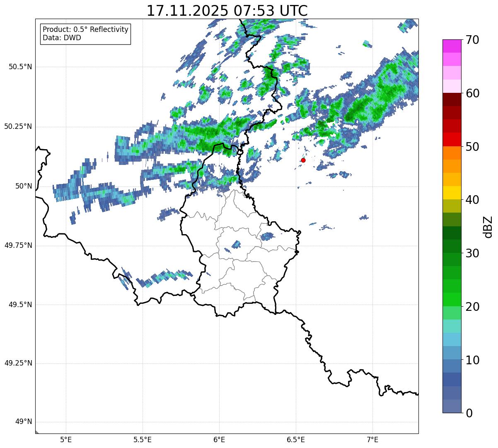The image size is (498, 448).
Task: Click the latitude label 49.25°N
Action: pos(18,363)
